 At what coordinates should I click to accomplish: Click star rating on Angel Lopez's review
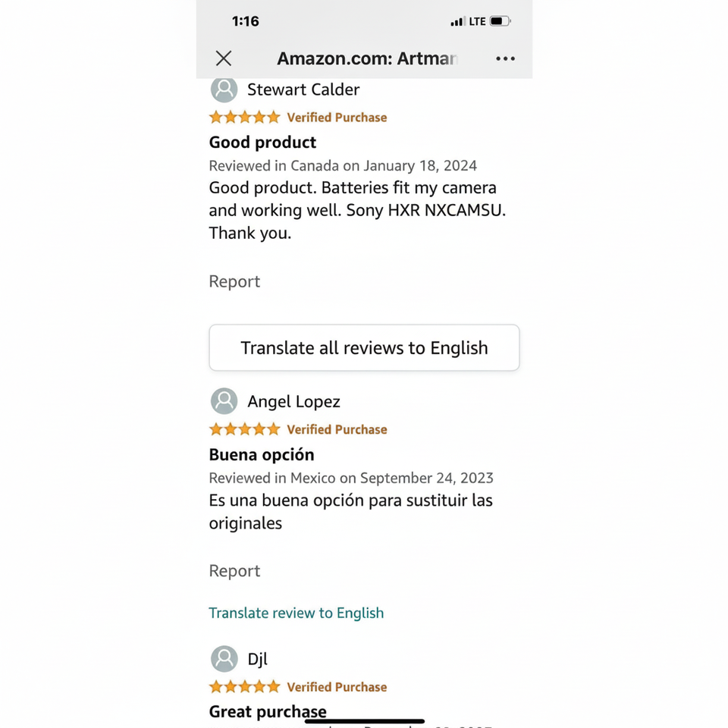click(244, 429)
